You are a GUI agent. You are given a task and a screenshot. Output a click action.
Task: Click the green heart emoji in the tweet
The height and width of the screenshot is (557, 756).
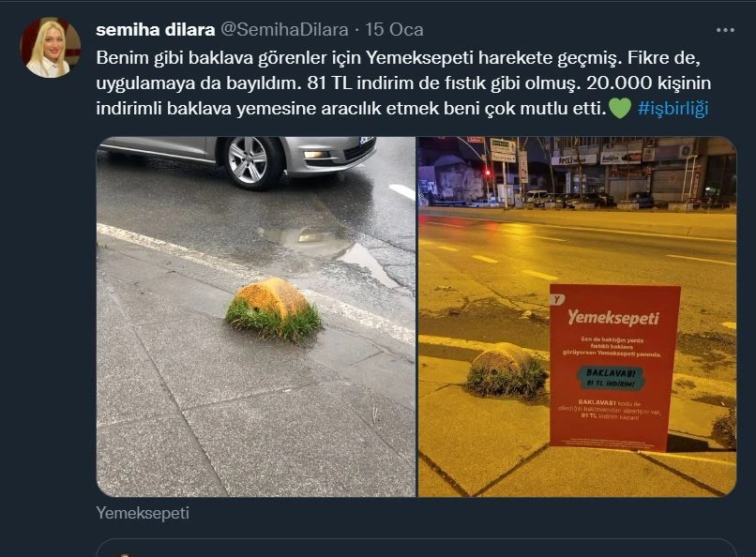pos(620,108)
